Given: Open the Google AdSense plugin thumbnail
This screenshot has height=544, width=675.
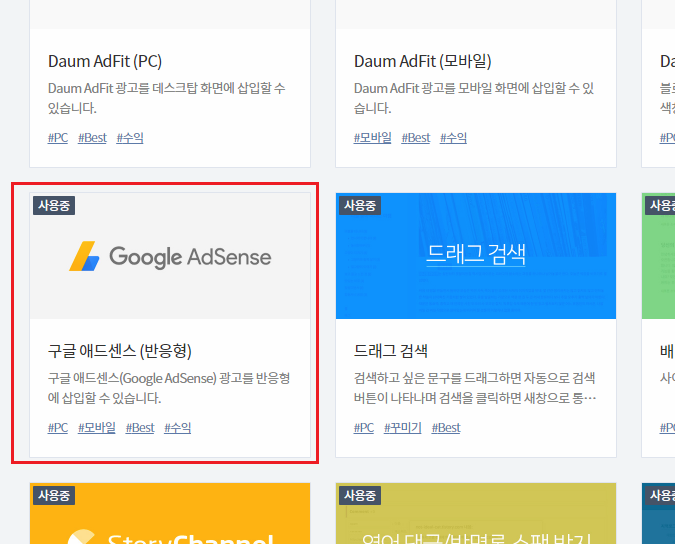Looking at the screenshot, I should coord(170,256).
